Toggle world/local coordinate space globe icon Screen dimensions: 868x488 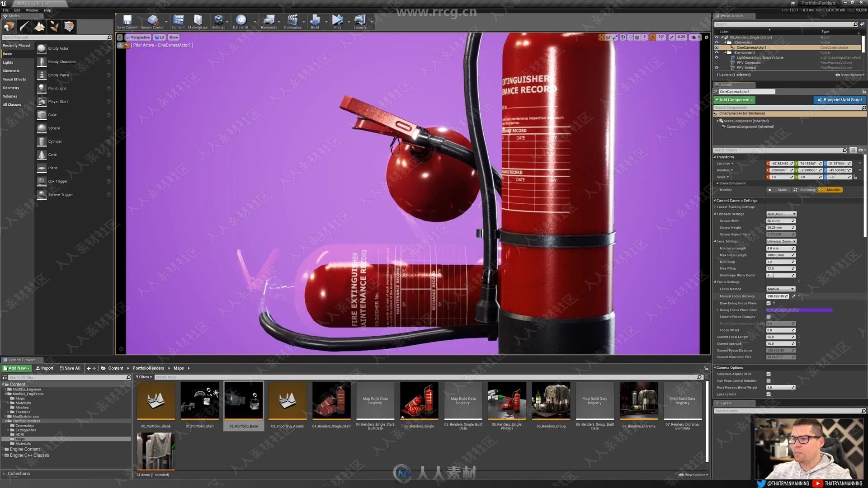tap(623, 38)
